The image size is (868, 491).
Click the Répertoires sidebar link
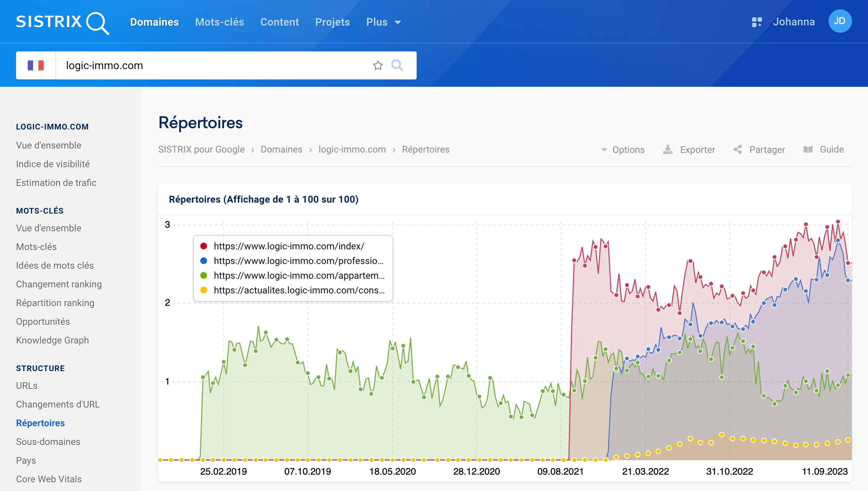click(40, 423)
